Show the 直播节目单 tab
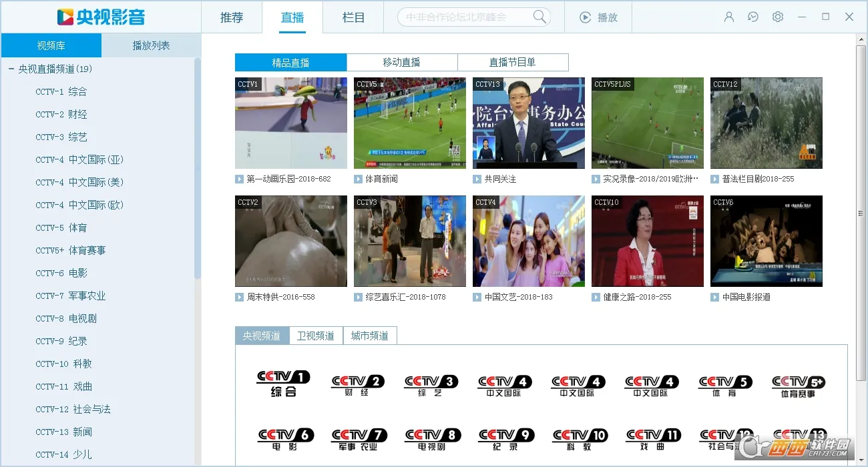 [512, 62]
